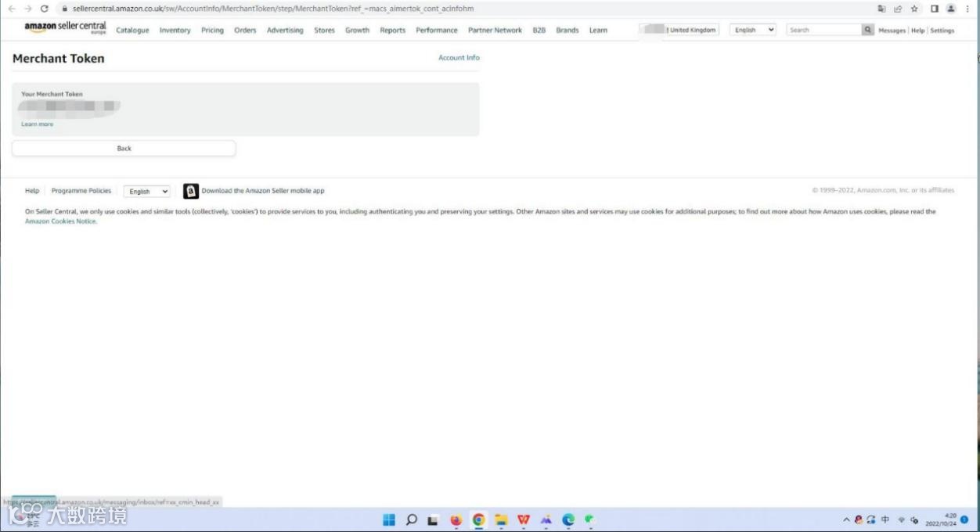Open the network icon in the system tray
Viewport: 980px width, 532px height.
[902, 519]
